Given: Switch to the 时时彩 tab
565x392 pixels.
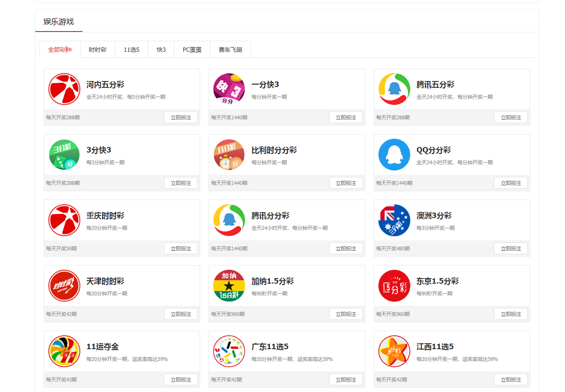Looking at the screenshot, I should [97, 49].
